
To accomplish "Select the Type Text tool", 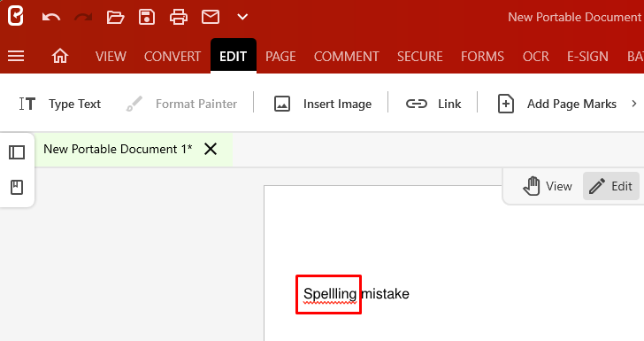I will [x=60, y=104].
